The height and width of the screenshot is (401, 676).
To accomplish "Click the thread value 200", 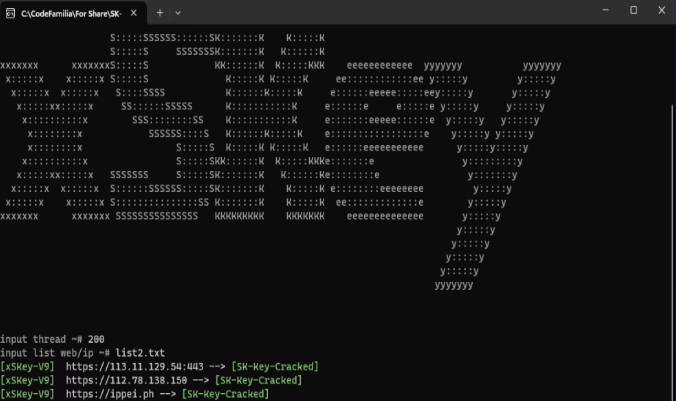I will (x=96, y=339).
